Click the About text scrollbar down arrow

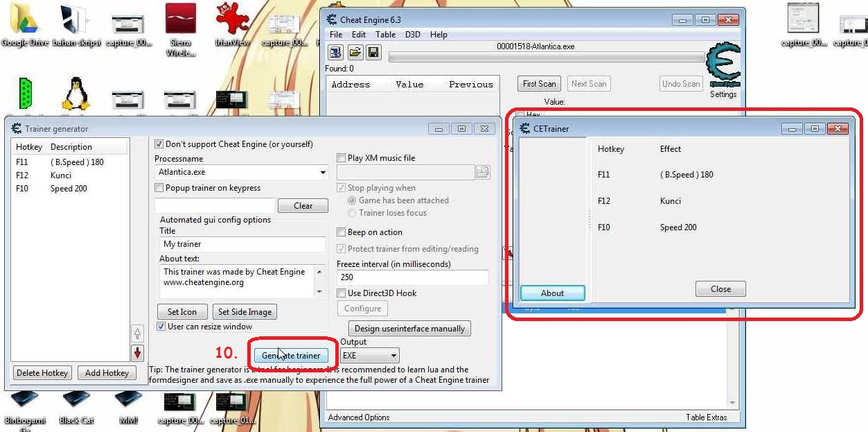320,292
